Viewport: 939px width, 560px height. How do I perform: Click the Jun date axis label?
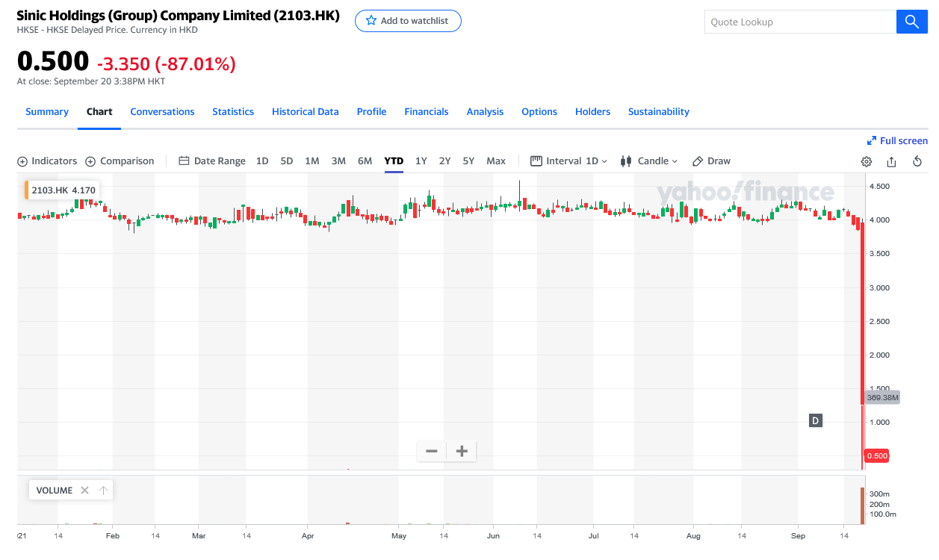493,536
